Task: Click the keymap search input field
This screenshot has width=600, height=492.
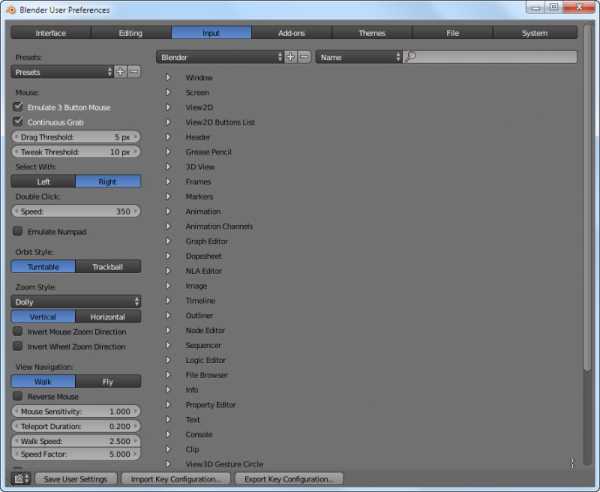Action: 491,57
